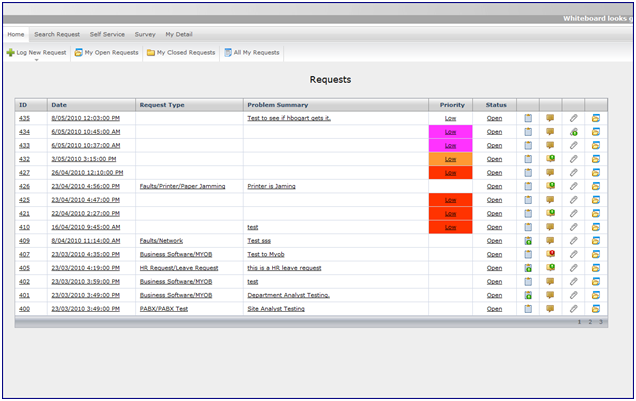Open 'Department Analyst Testing.' summary link

click(288, 295)
